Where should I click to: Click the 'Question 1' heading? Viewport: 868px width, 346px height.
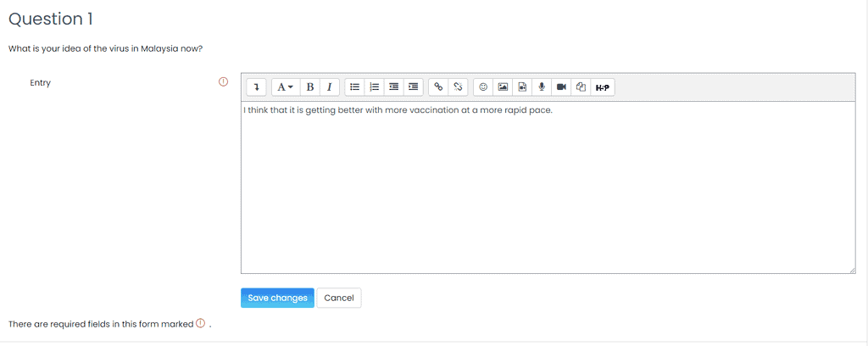[50, 20]
